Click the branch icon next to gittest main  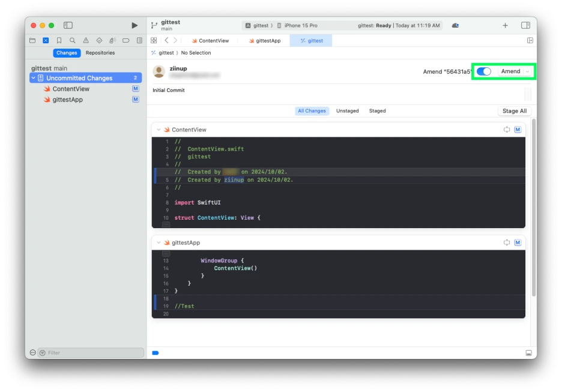(154, 25)
